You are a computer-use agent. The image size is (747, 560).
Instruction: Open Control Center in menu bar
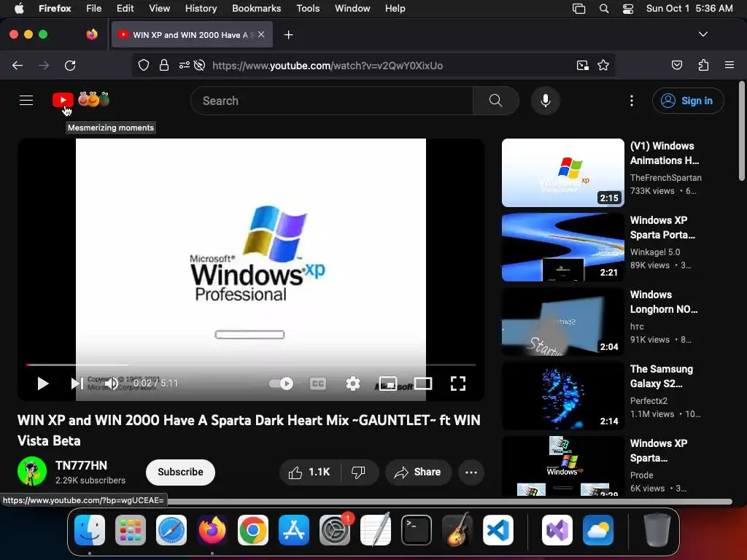coord(628,8)
